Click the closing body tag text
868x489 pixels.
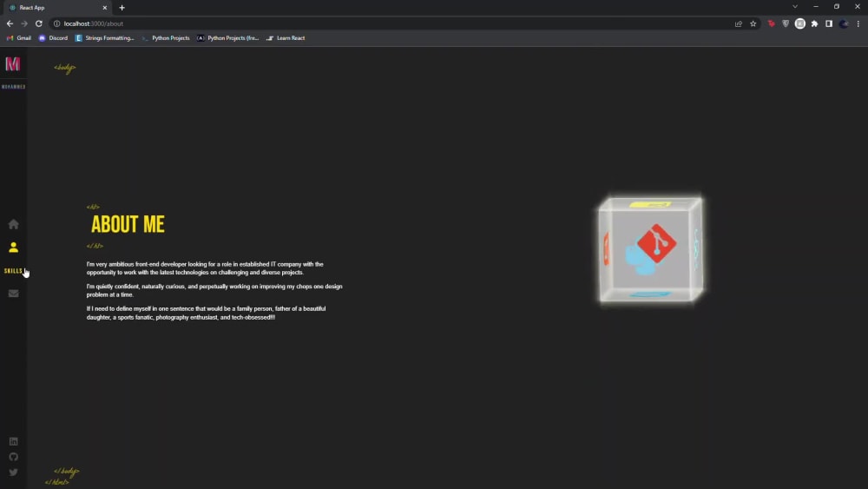[x=67, y=472]
